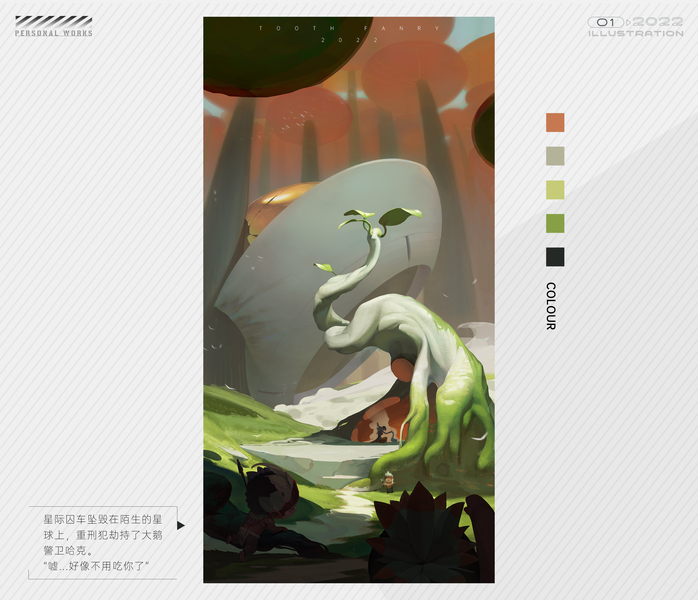Click the striped hatch logo above PERSONAL WORKS
The width and height of the screenshot is (698, 600).
click(53, 22)
